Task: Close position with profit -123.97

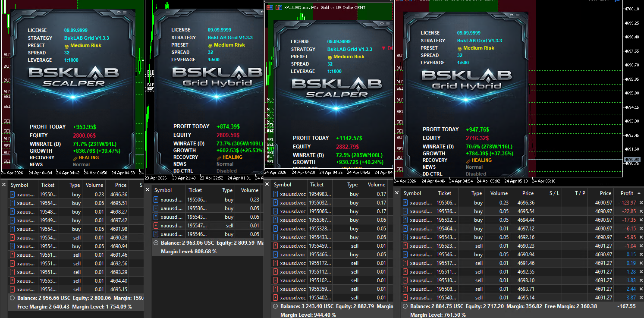Action: coord(641,203)
